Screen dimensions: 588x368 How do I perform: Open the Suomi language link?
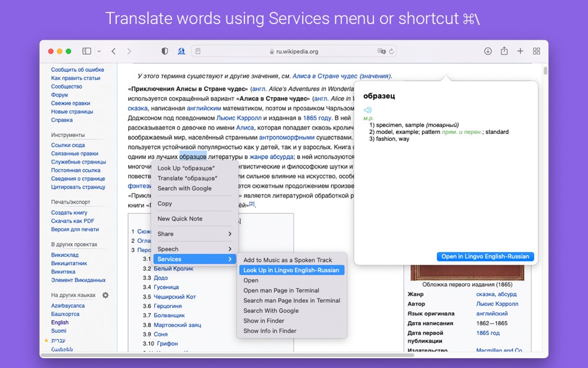(59, 331)
